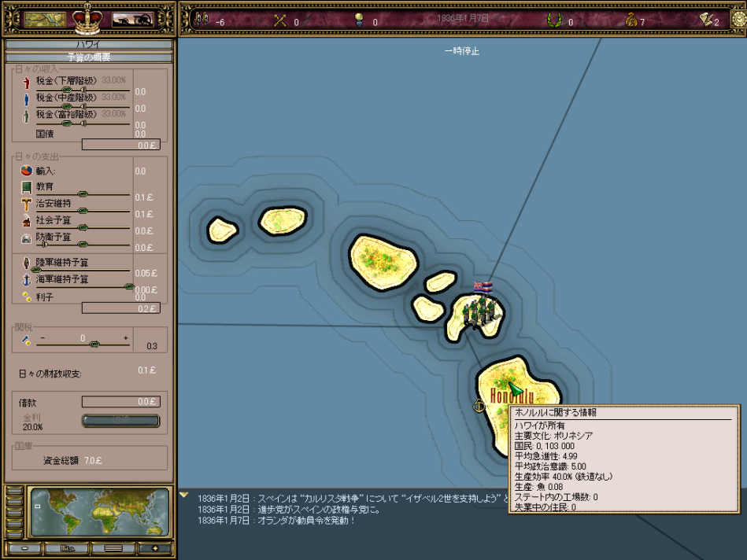This screenshot has width=747, height=560.
Task: Click the tariff icon in 関税 section
Action: pos(26,340)
